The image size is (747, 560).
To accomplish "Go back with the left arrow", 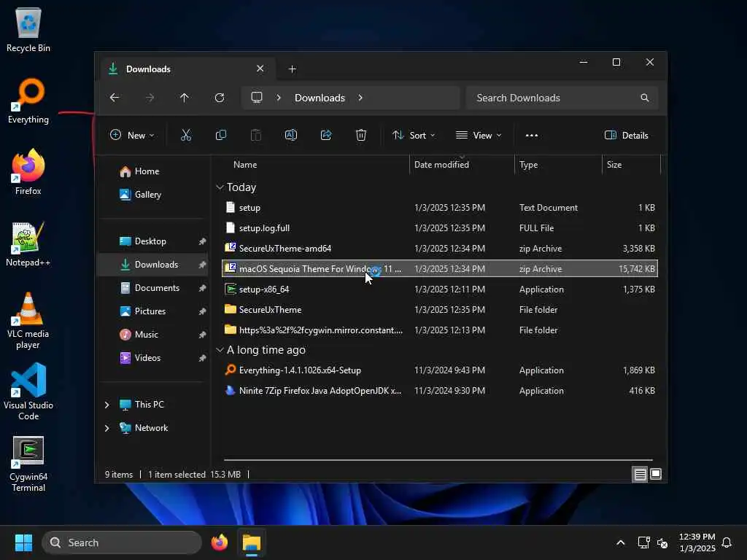I will tap(115, 98).
